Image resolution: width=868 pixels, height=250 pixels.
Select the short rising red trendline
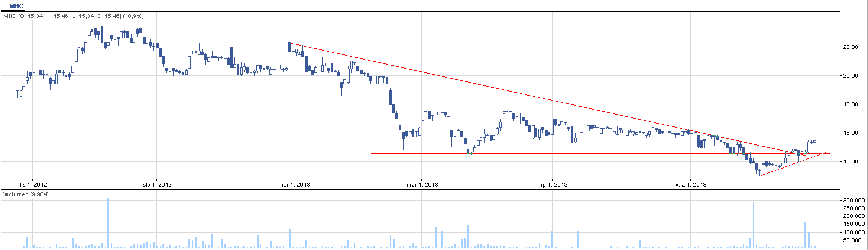(x=793, y=164)
